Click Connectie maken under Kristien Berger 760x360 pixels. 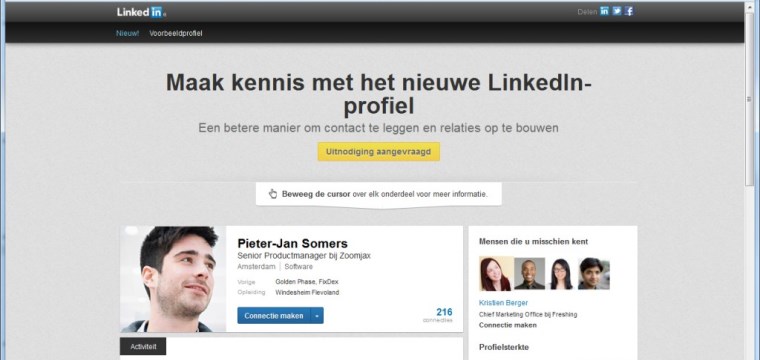pyautogui.click(x=507, y=325)
